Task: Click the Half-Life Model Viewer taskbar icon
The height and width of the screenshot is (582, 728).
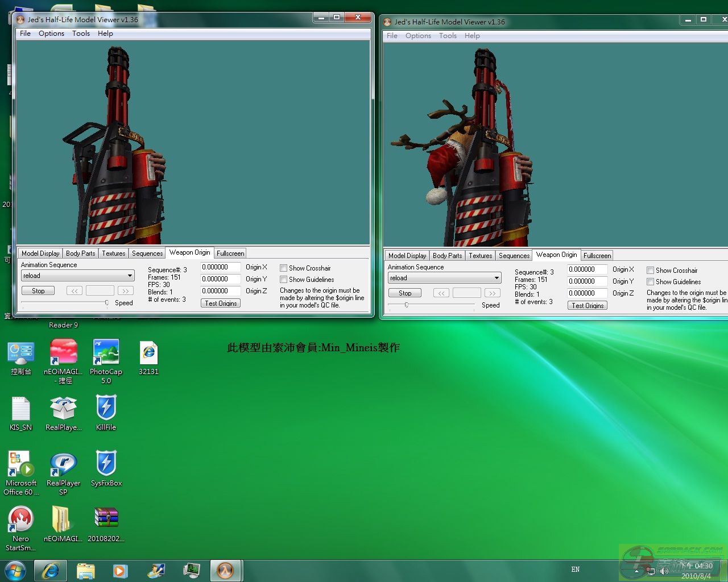Action: click(x=225, y=570)
